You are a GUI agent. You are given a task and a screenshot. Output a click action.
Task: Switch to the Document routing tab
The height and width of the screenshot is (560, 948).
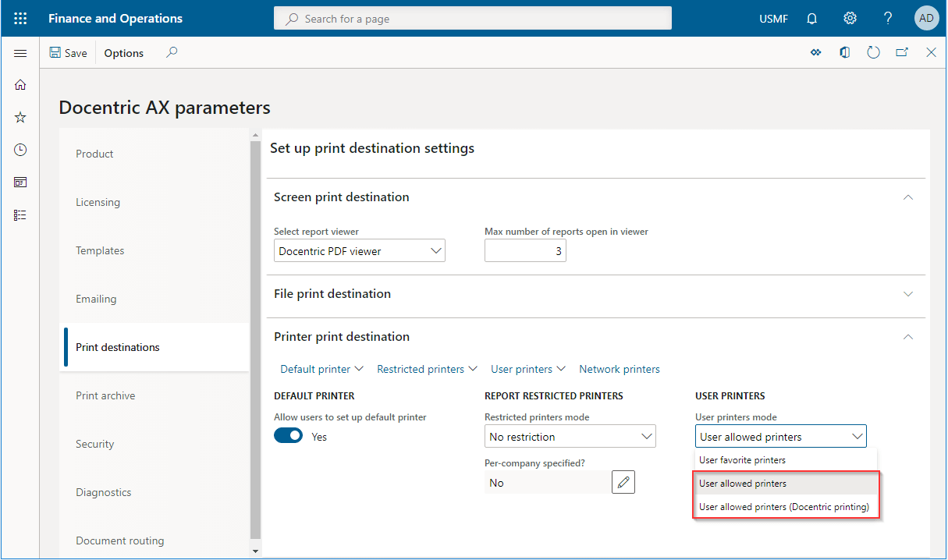[x=154, y=541]
